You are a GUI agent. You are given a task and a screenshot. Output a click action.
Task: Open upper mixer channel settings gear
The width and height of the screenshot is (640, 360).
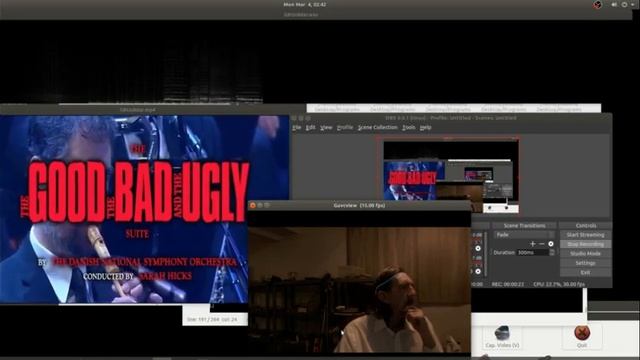[478, 248]
